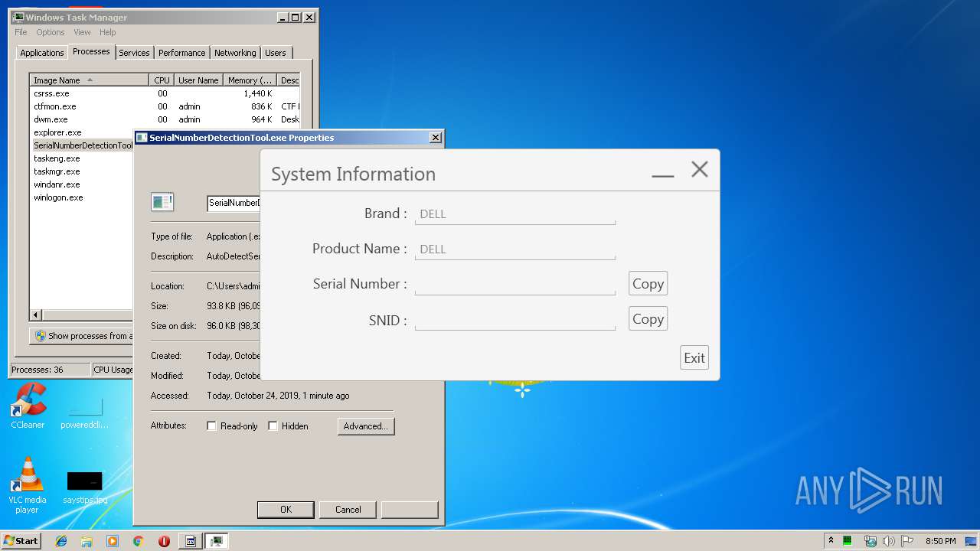Click the shield icon on Show processes button

pyautogui.click(x=41, y=336)
